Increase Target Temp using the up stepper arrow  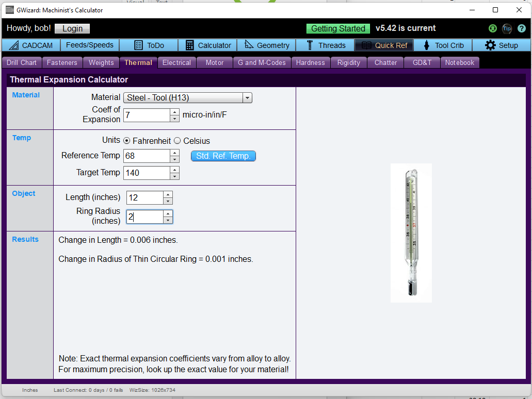coord(175,170)
